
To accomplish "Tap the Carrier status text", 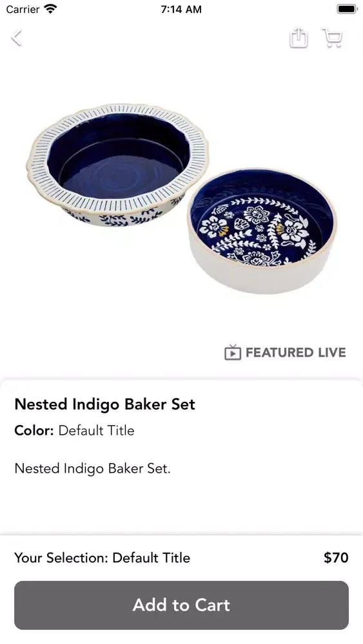I will [x=23, y=9].
